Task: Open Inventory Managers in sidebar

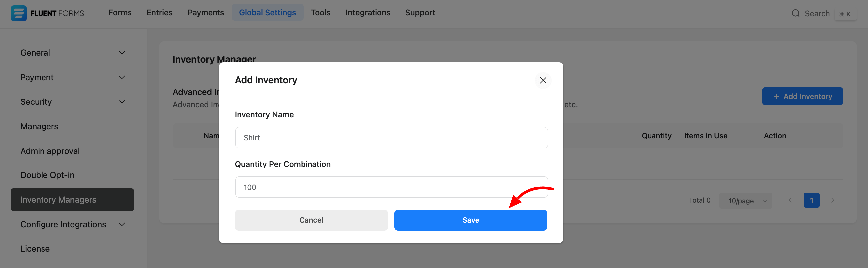Action: point(72,200)
